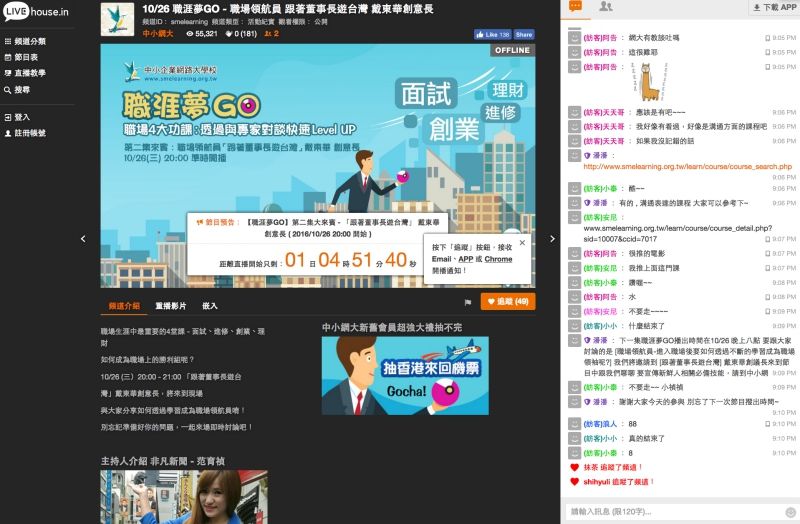Click the APP link in tooltip
The height and width of the screenshot is (524, 800).
(x=465, y=259)
